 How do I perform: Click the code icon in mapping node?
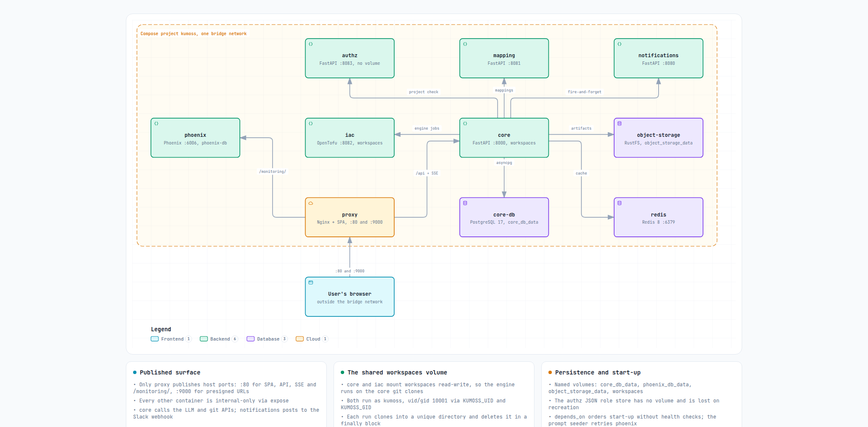pos(465,44)
